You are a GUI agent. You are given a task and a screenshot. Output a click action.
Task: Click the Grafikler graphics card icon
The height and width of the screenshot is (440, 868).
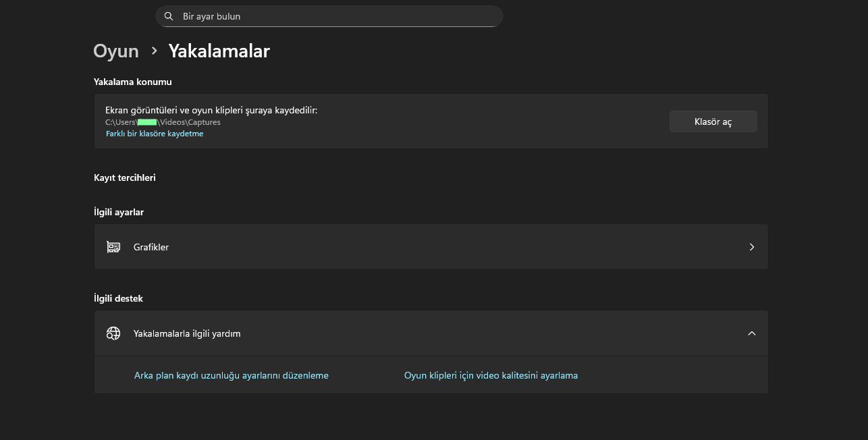click(113, 247)
